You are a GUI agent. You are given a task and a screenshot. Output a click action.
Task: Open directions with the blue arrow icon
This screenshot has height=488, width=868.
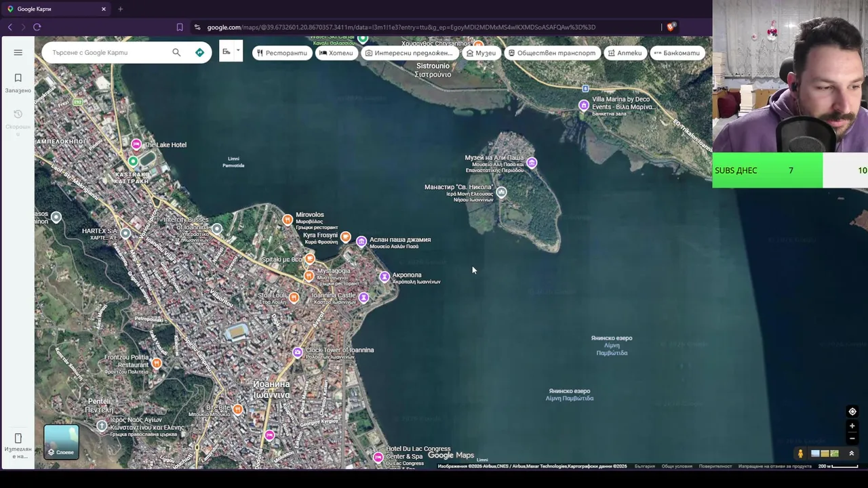(199, 52)
